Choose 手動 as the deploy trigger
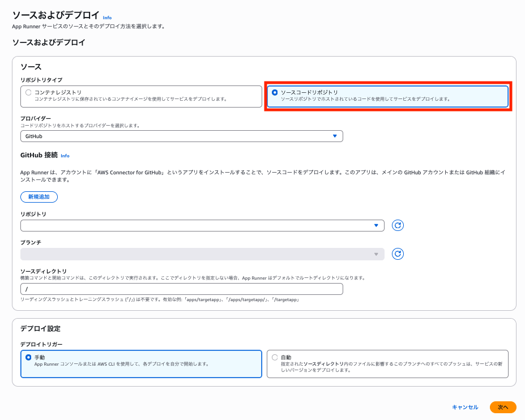The height and width of the screenshot is (420, 525). [x=29, y=357]
